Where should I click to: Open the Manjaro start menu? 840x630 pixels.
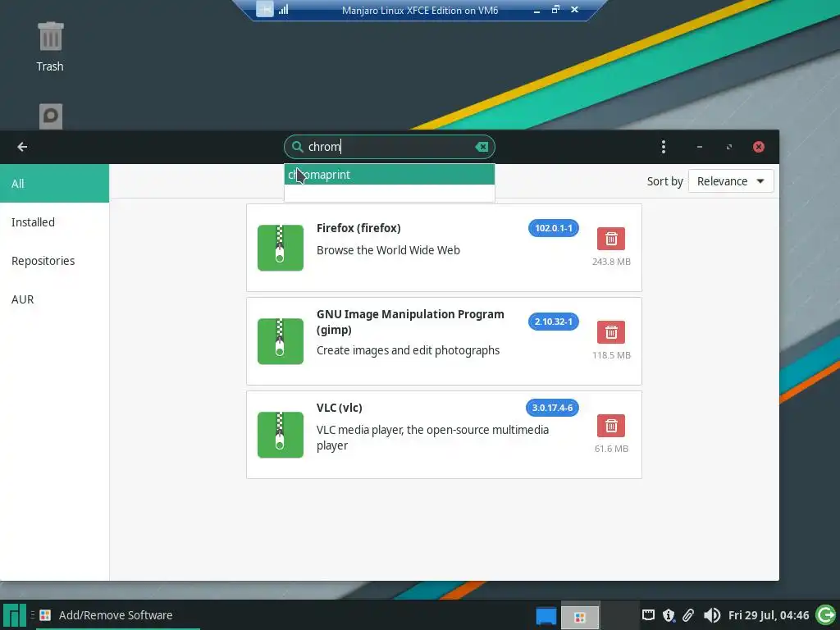pos(15,615)
